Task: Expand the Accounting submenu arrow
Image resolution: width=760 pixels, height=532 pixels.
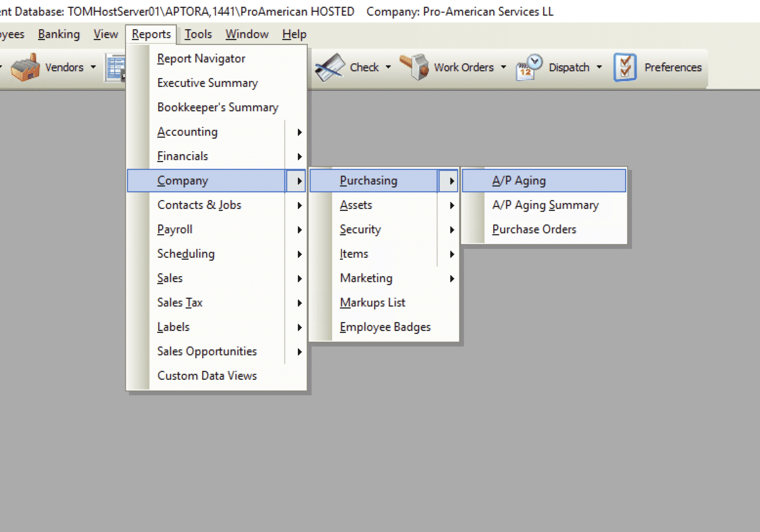Action: [x=299, y=132]
